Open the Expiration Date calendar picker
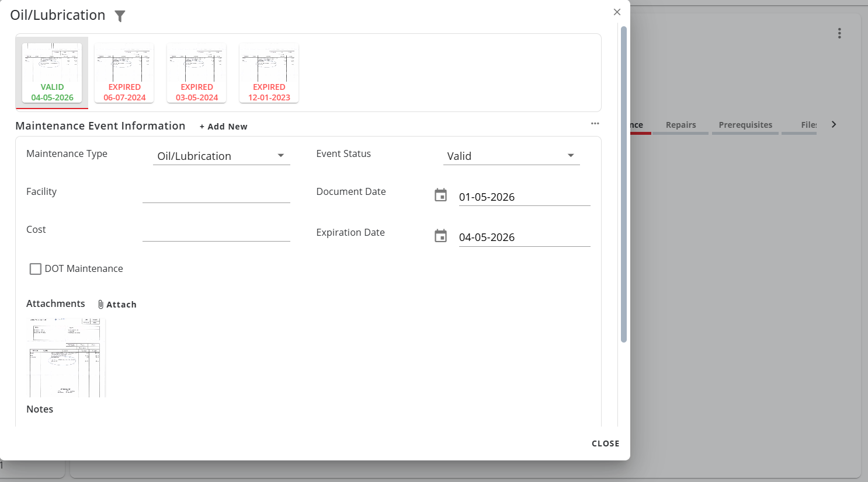This screenshot has height=482, width=868. point(440,236)
